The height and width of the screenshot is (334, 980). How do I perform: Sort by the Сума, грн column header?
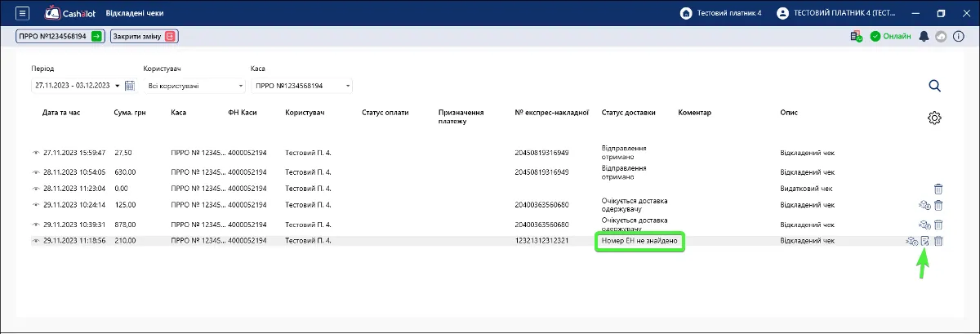click(130, 112)
